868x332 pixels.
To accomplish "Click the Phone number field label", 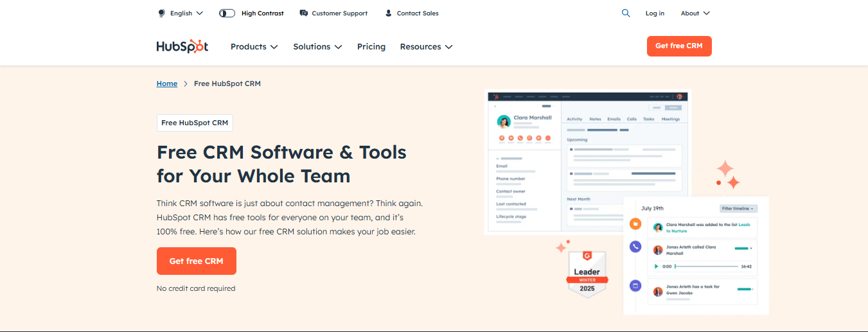I will [x=511, y=179].
